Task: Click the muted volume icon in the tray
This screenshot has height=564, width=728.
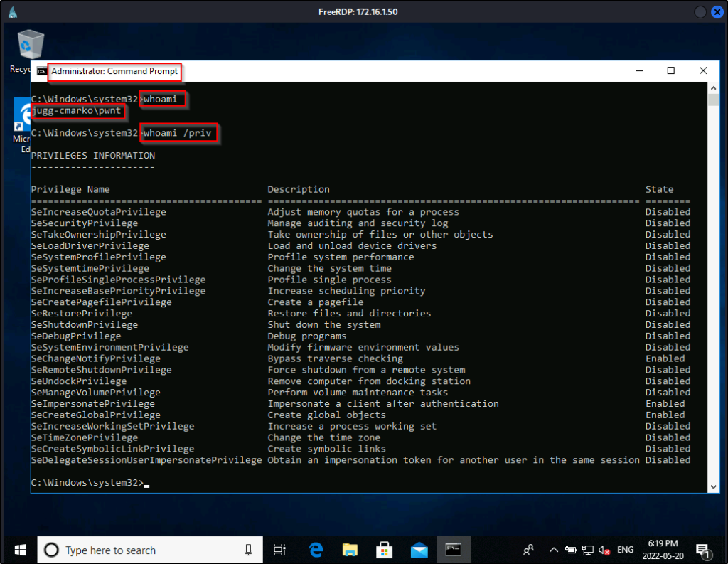Action: 605,550
